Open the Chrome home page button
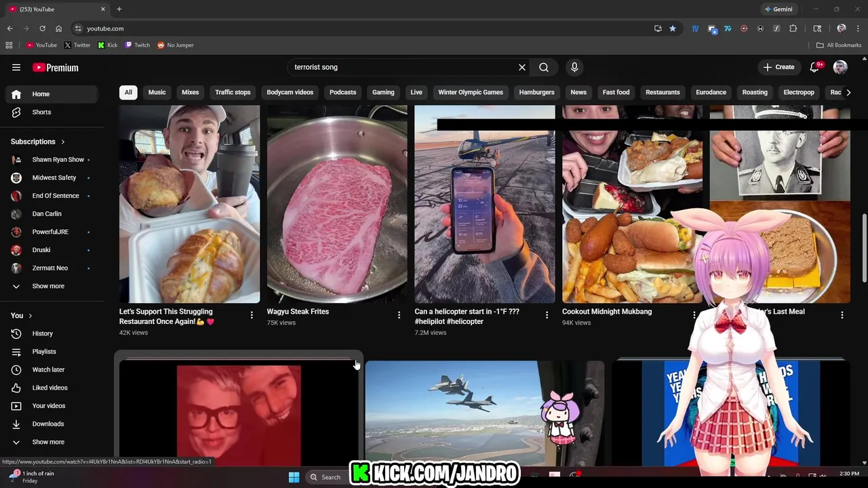The width and height of the screenshot is (868, 488). point(58,28)
